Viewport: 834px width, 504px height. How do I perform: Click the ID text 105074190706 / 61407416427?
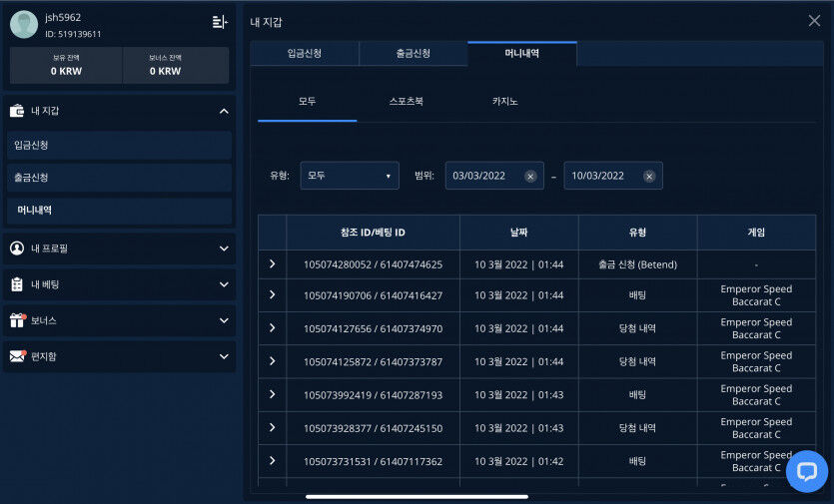click(373, 295)
